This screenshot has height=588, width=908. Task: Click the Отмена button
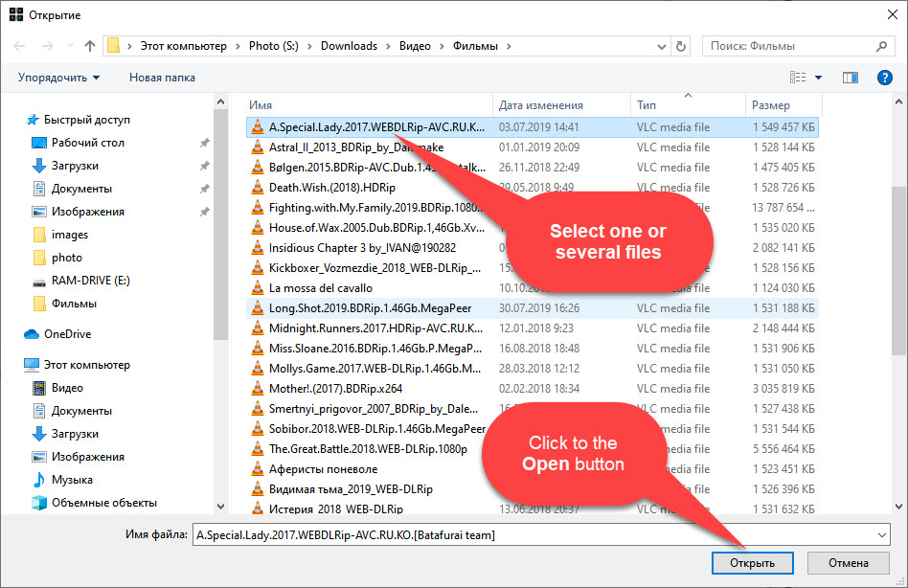pos(849,563)
